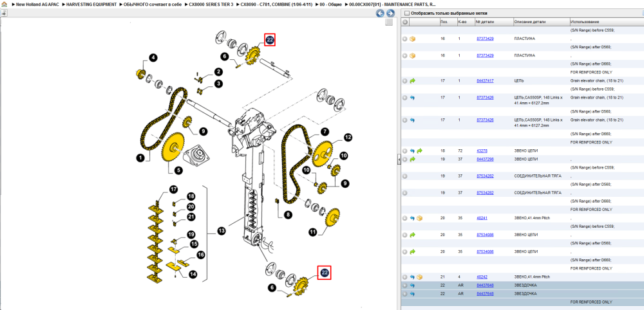Select callout 15 in the diagram
Image resolution: width=644 pixels, height=310 pixels.
click(x=194, y=244)
